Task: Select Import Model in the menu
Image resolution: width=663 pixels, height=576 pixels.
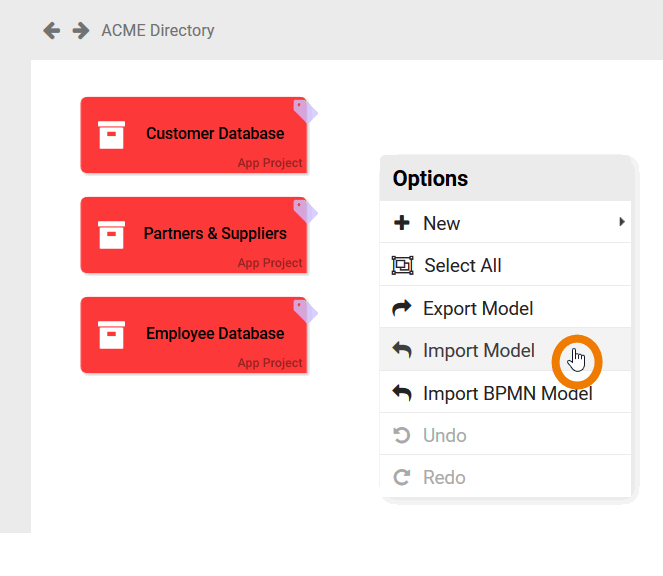Action: coord(478,351)
